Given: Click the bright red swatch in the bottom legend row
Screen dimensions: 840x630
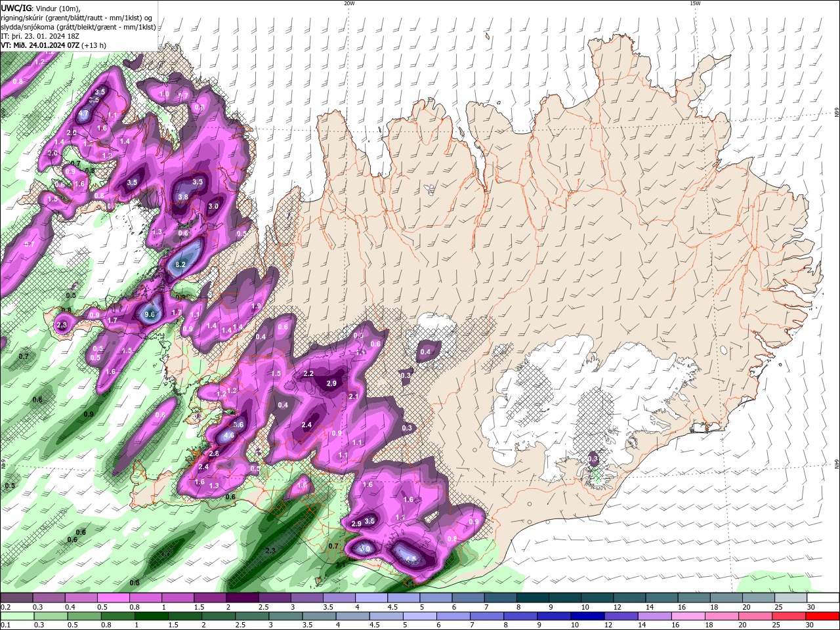Looking at the screenshot, I should click(x=823, y=616).
